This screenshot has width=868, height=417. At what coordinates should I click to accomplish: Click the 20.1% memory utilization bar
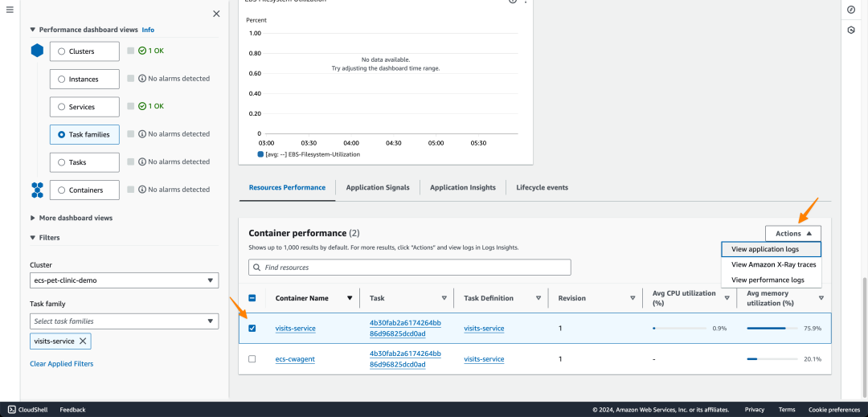[x=772, y=359]
